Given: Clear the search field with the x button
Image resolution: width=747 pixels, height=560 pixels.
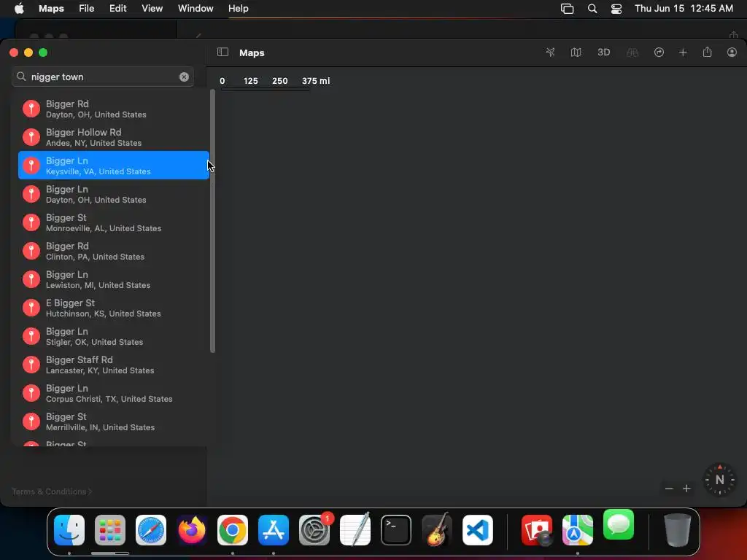Looking at the screenshot, I should 184,77.
